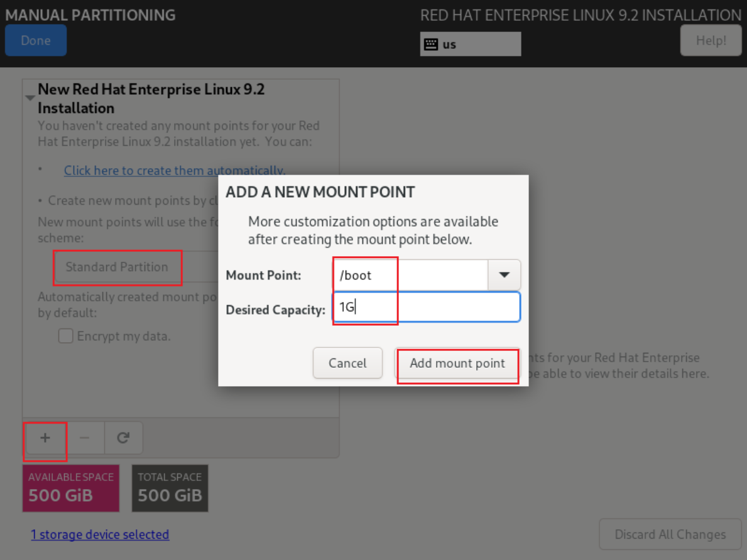This screenshot has height=560, width=747.
Task: Click the keyboard layout icon next to us
Action: [x=430, y=45]
